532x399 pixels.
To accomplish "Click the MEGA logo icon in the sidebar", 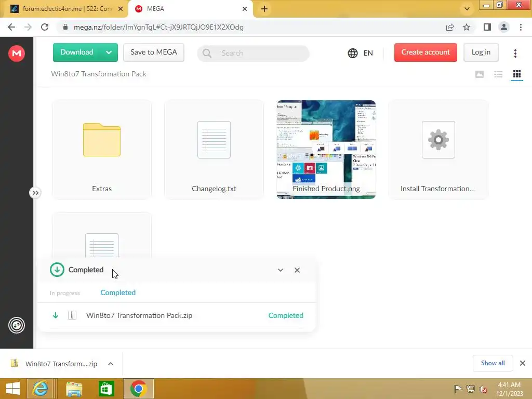I will 16,54.
